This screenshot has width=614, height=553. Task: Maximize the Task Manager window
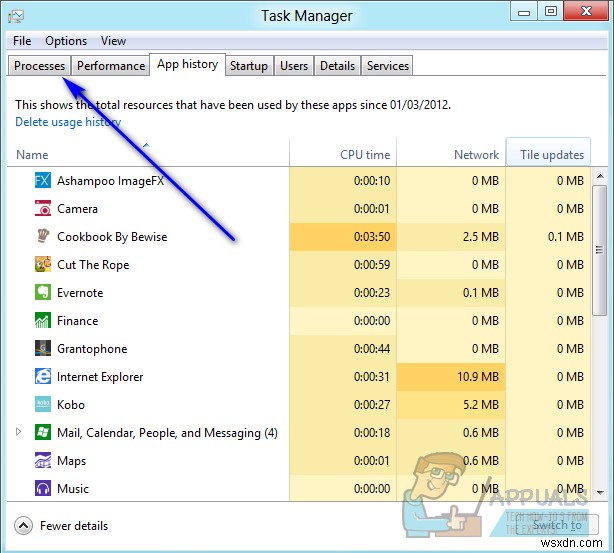point(551,12)
